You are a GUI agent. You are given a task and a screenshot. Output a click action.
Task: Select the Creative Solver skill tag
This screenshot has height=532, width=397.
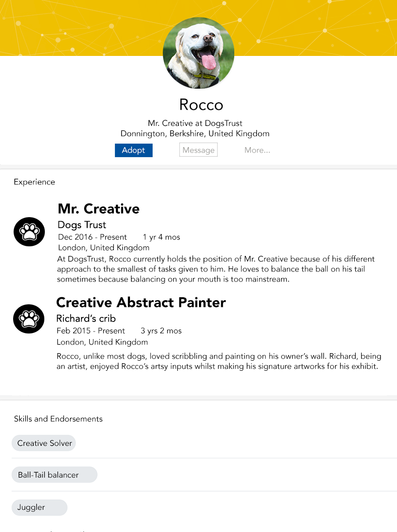[44, 443]
